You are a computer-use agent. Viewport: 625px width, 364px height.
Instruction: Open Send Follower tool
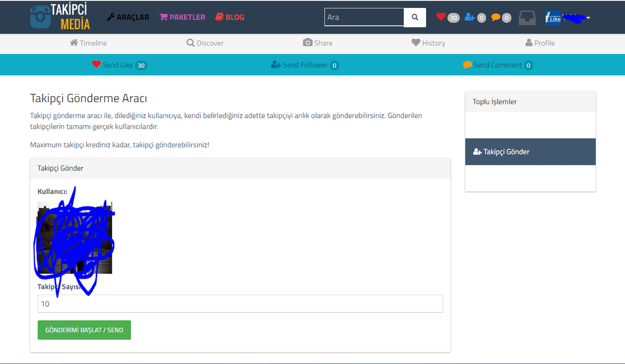305,65
